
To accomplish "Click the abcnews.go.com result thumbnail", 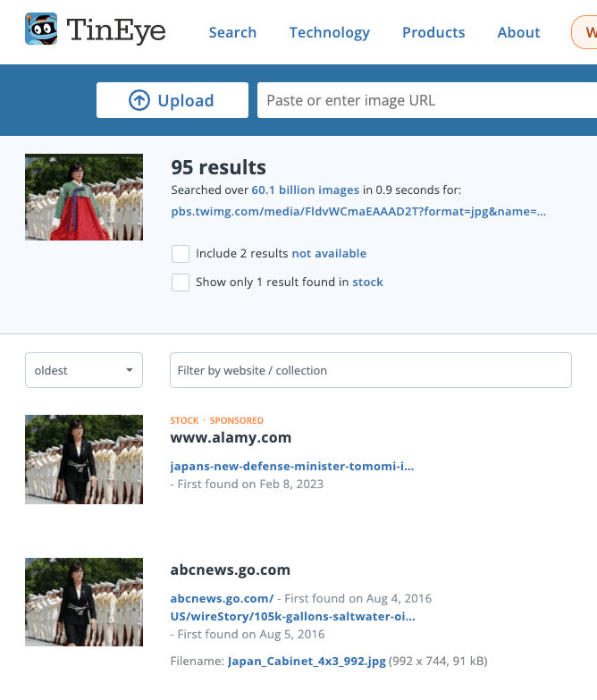I will 84,602.
